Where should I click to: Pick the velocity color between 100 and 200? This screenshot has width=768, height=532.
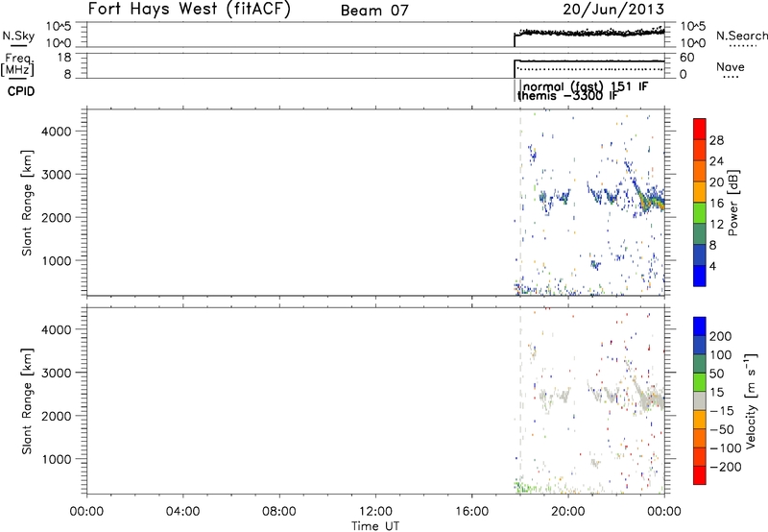pyautogui.click(x=700, y=345)
